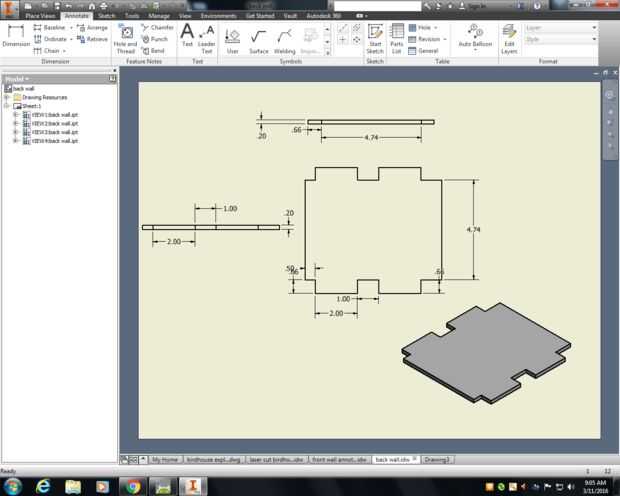
Task: Open the Manage ribbon tab
Action: coord(159,16)
